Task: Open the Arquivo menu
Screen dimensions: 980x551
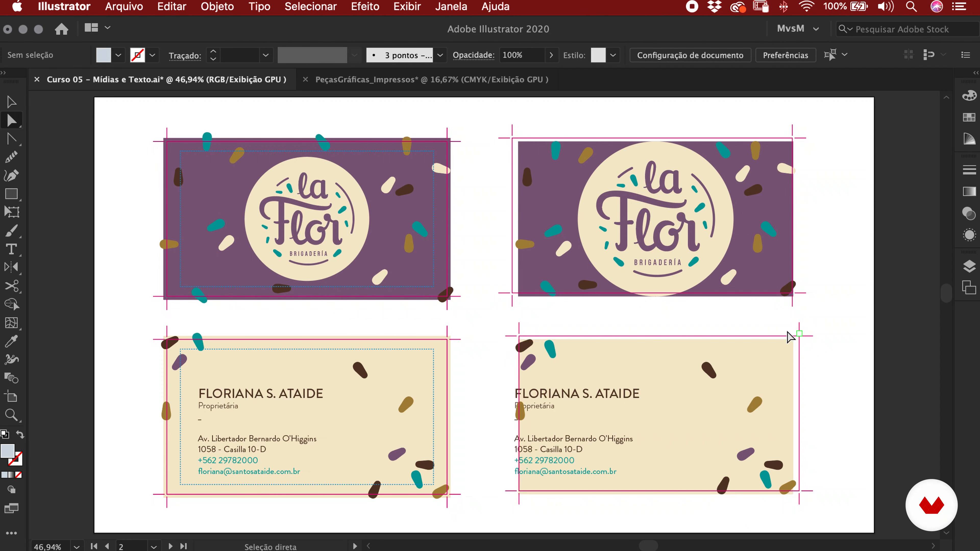Action: (124, 6)
